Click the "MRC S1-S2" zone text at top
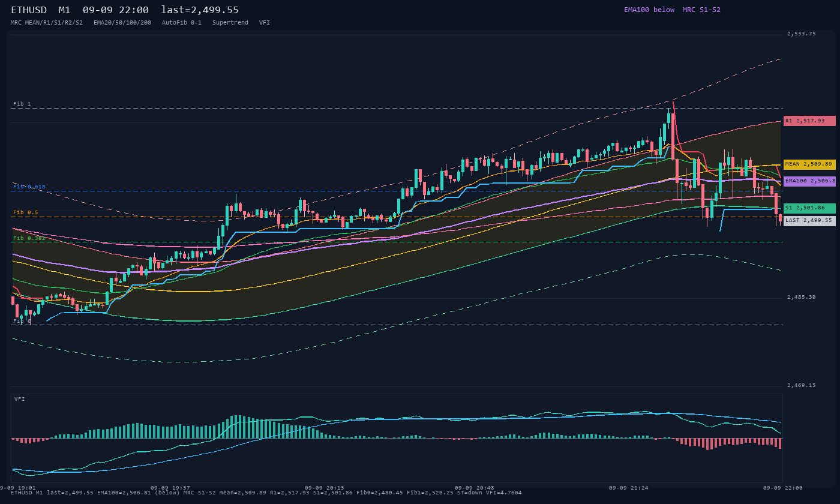 pyautogui.click(x=701, y=10)
